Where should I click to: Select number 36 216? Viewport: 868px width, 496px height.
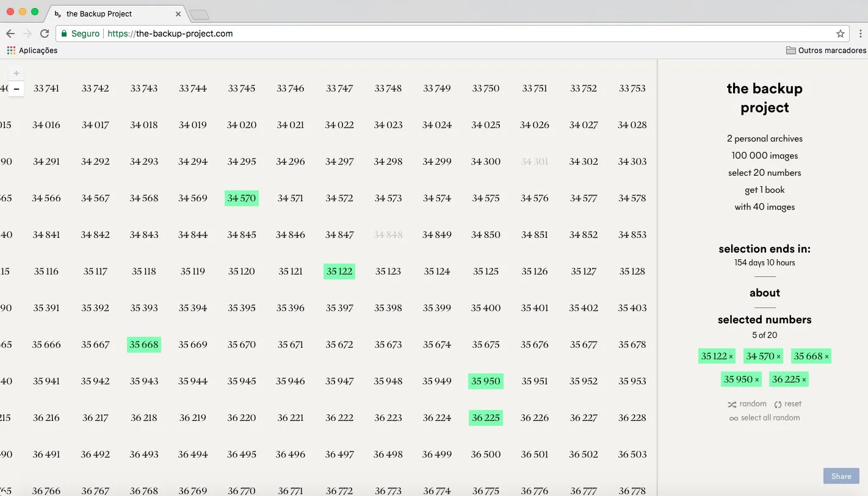pos(46,418)
